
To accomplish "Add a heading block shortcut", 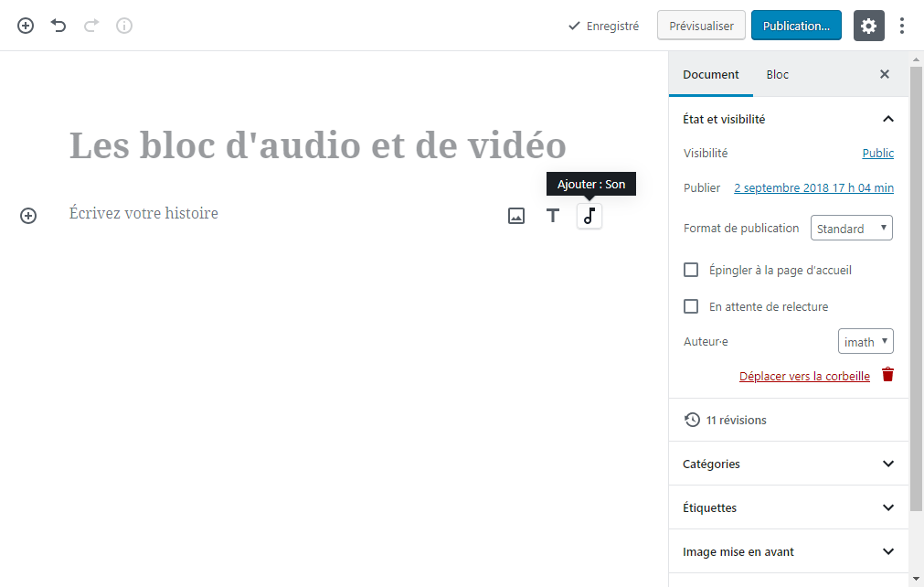I will [553, 216].
